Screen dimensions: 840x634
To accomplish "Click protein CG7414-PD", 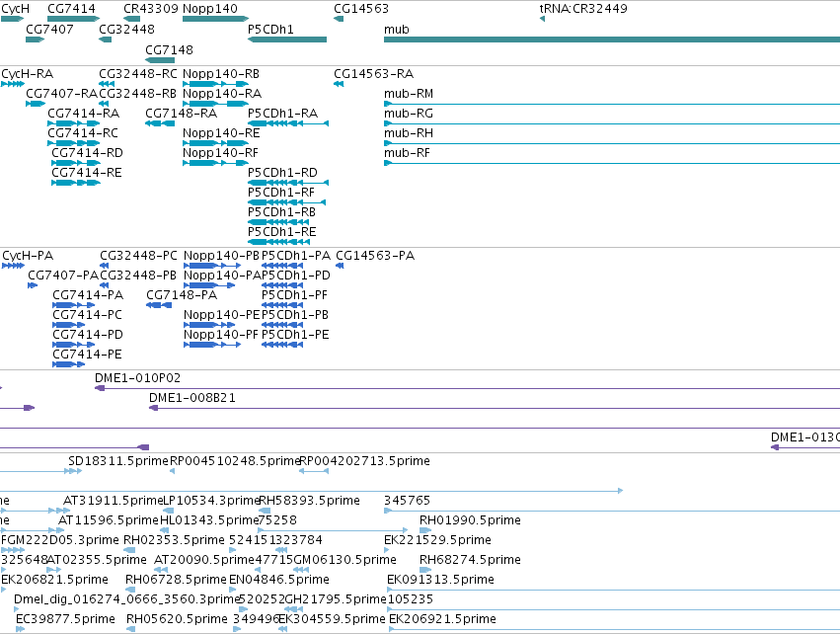I will click(88, 335).
